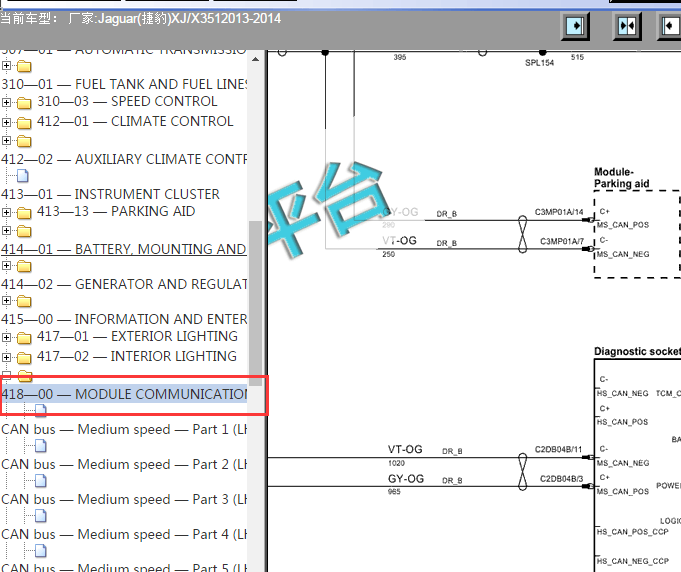The height and width of the screenshot is (572, 681).
Task: Click the 413—13 PARKING AID folder icon
Action: point(24,213)
